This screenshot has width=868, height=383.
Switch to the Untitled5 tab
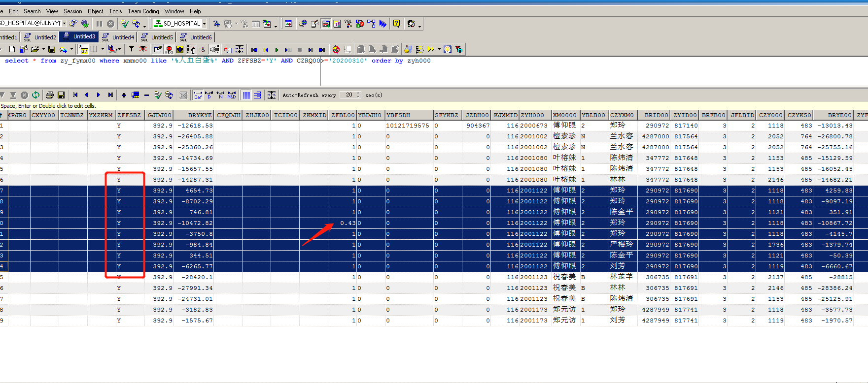161,37
